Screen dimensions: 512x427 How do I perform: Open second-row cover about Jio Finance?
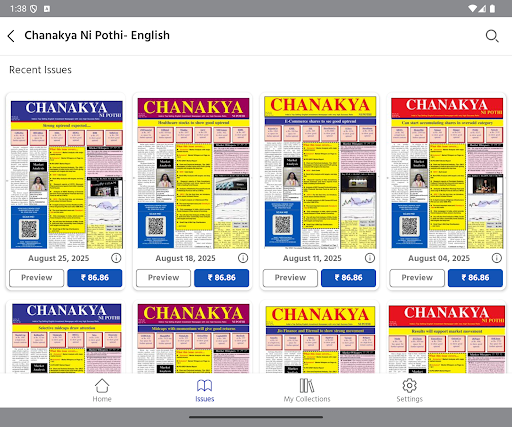tap(320, 339)
